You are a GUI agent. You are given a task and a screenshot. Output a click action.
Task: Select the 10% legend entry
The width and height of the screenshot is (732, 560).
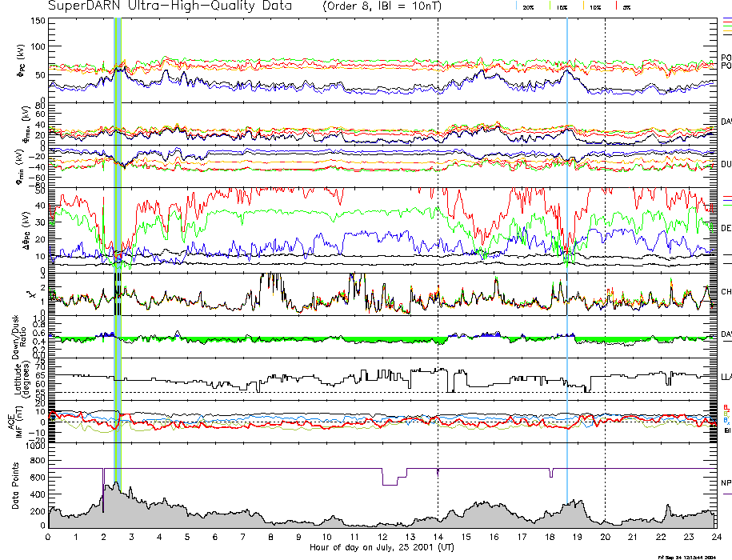coord(594,6)
